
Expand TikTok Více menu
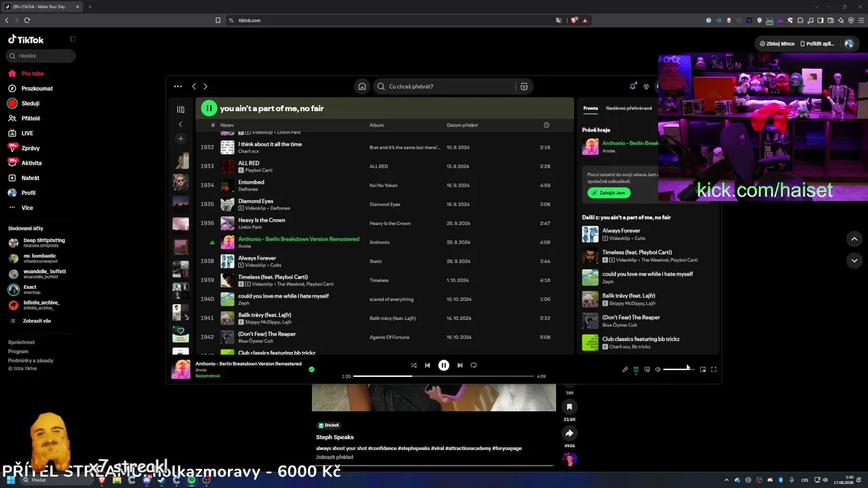tap(27, 208)
